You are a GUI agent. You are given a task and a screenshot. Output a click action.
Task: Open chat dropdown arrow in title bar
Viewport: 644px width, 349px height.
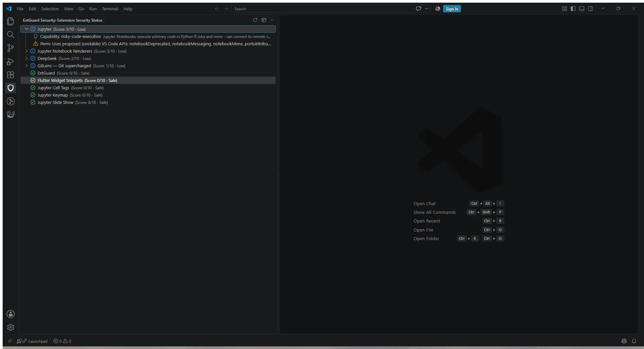[426, 9]
